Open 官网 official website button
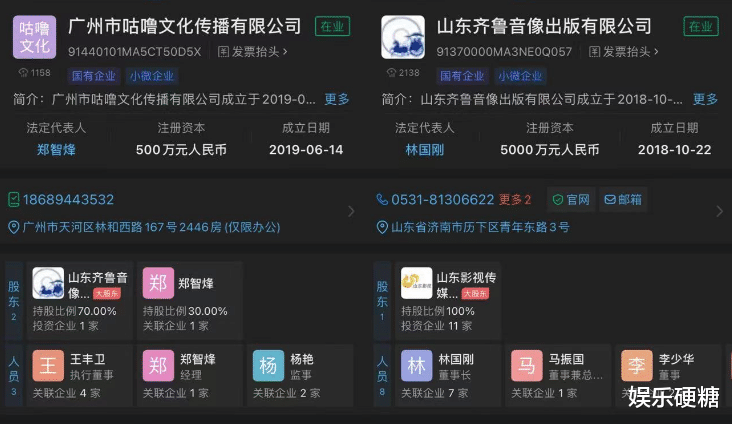This screenshot has width=732, height=424. (x=571, y=200)
